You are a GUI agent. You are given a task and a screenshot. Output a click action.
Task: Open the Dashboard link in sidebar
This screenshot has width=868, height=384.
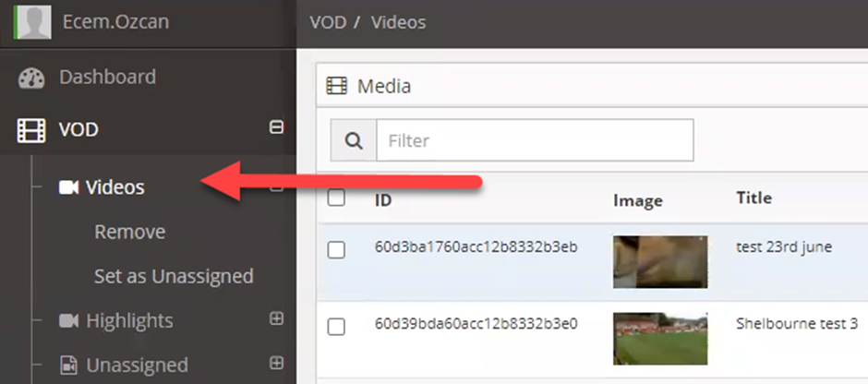[107, 77]
